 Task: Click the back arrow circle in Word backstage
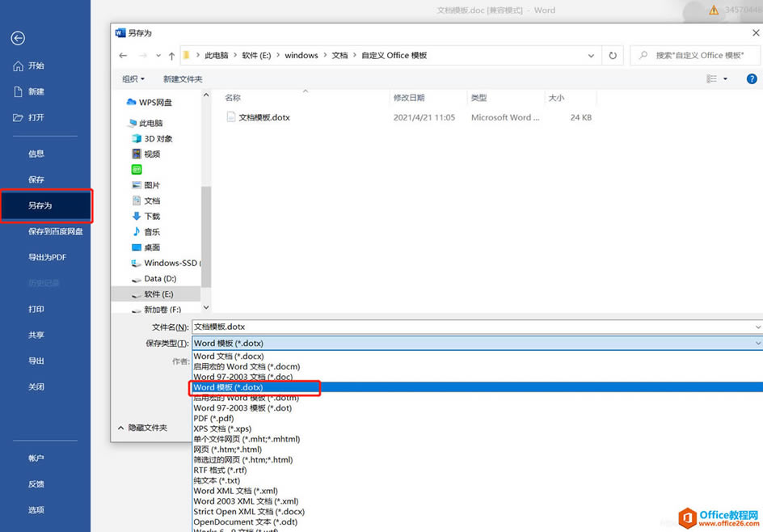click(18, 38)
